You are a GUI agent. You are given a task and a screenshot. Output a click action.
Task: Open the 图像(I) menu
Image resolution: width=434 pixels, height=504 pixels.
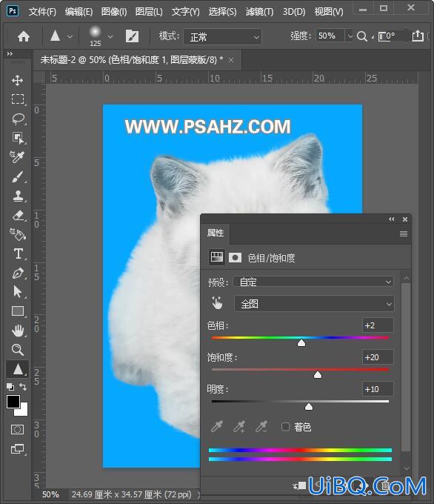click(x=114, y=12)
